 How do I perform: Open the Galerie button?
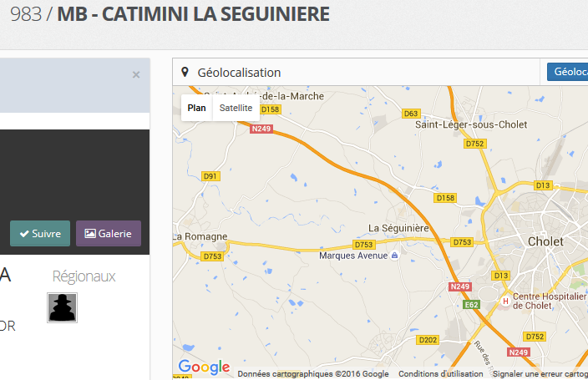pos(109,234)
